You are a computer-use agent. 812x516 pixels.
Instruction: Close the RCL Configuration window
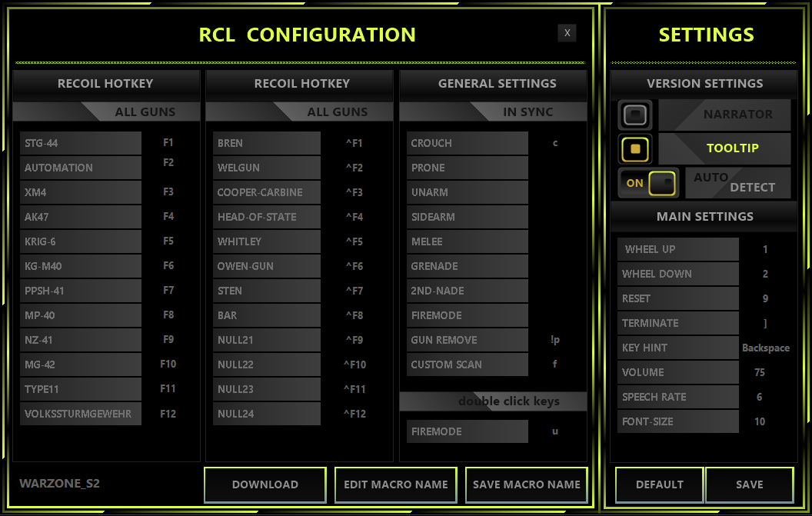567,32
